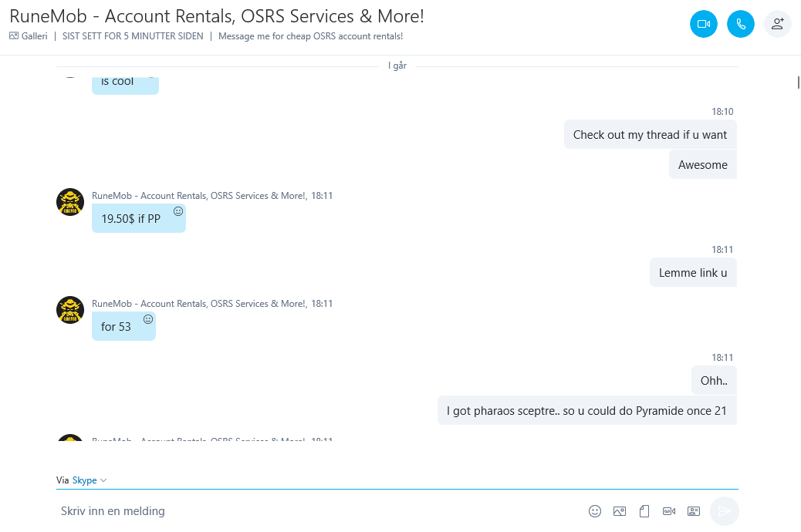Click the conversation title RuneMob header
The image size is (801, 532).
[217, 16]
